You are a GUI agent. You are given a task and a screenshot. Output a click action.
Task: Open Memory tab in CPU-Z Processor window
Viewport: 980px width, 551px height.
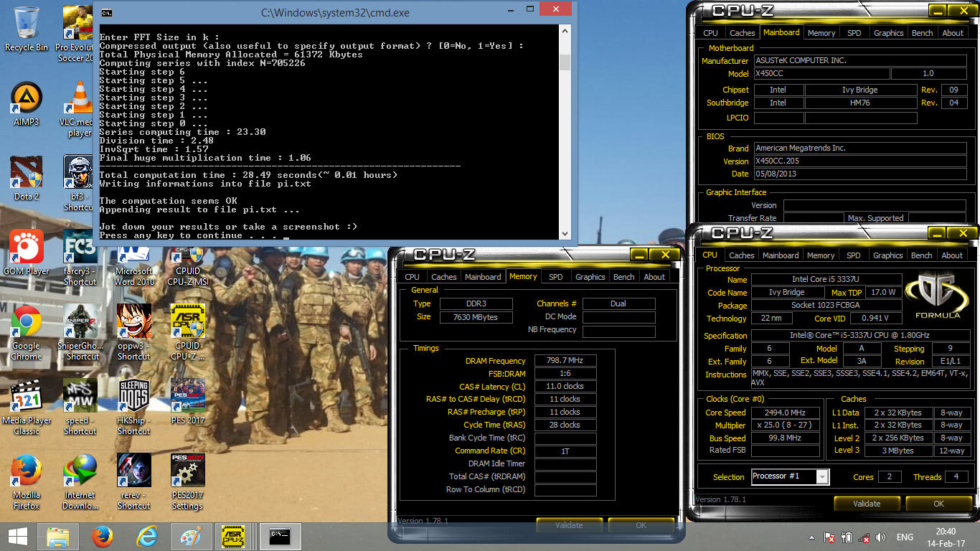tap(821, 255)
